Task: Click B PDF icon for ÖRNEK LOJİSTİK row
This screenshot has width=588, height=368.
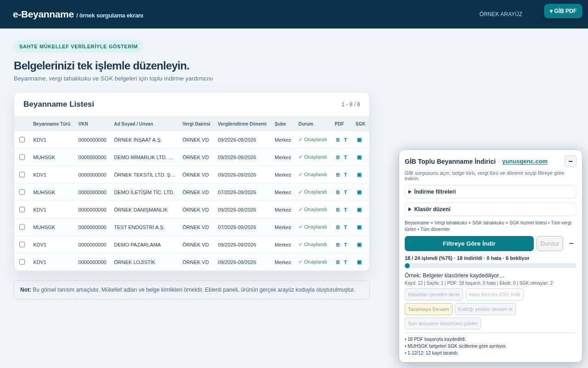Action: pos(338,262)
